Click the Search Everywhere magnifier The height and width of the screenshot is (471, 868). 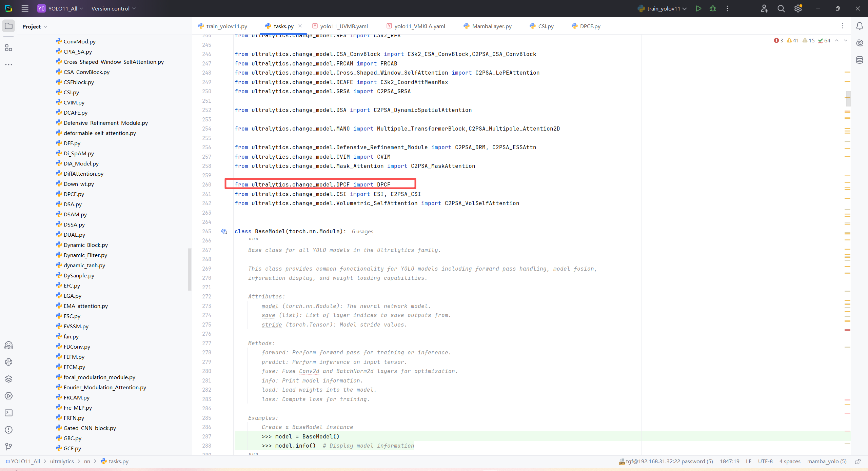(x=781, y=8)
